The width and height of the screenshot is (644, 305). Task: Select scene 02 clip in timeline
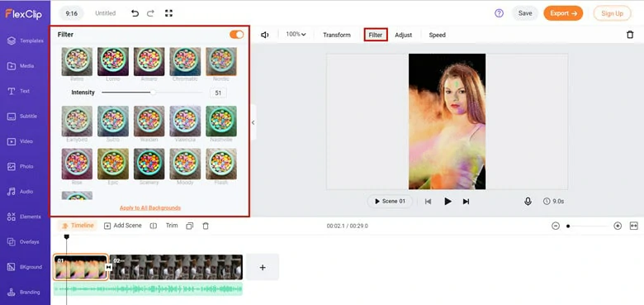pos(177,267)
